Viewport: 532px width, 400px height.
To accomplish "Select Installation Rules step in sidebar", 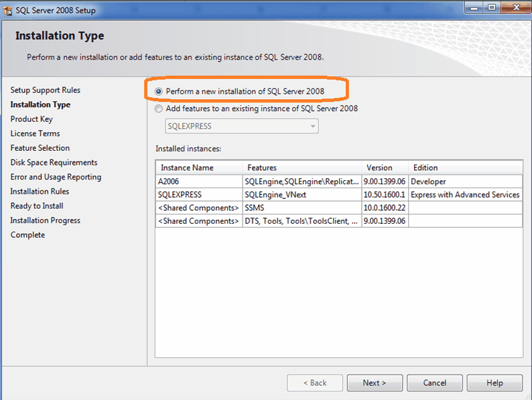I will click(x=40, y=192).
